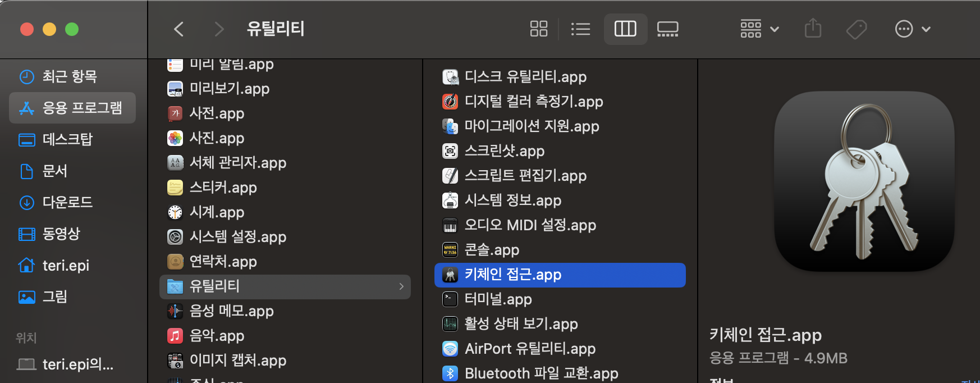Click the 음성 메모.app icon

(175, 311)
